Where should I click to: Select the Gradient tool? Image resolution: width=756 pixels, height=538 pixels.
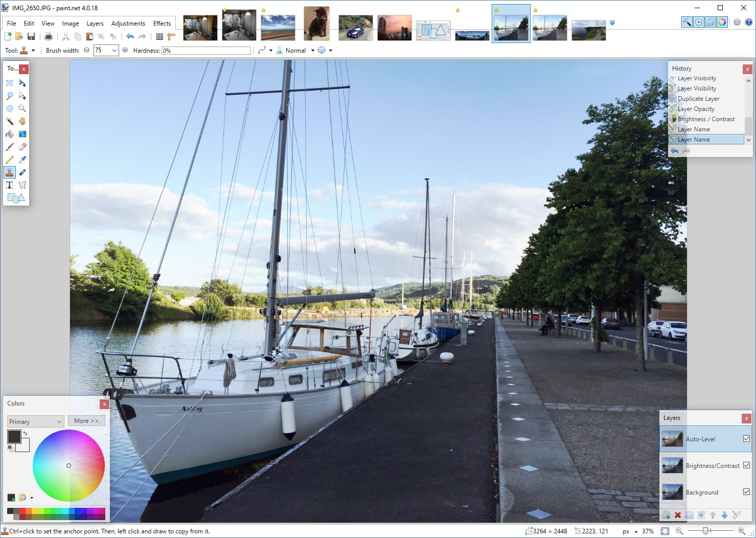[22, 134]
